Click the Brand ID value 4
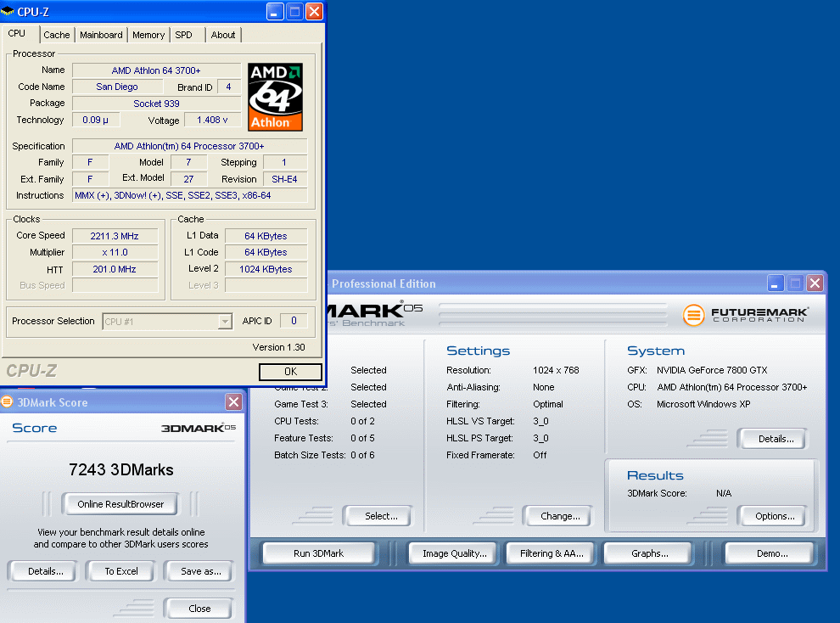Viewport: 840px width, 623px height. (229, 87)
